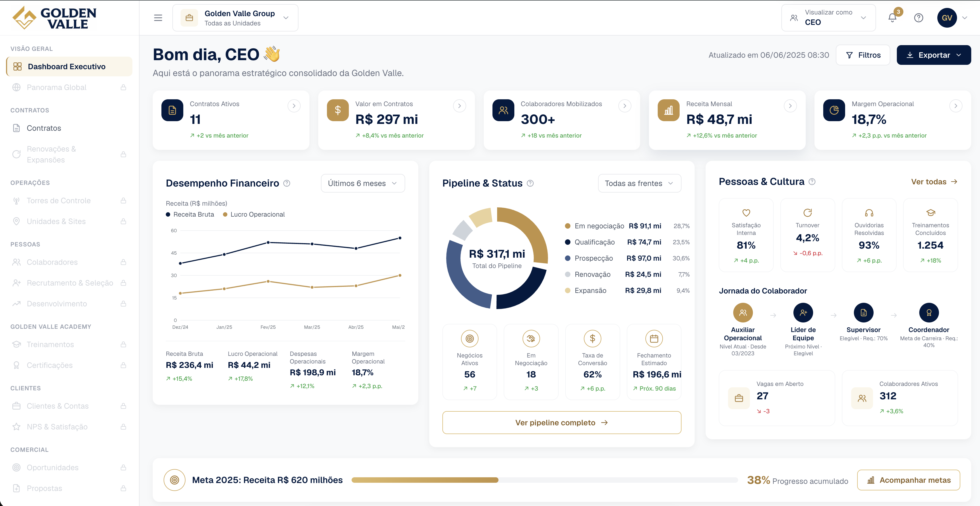Click the Contratos Ativos document icon

172,110
